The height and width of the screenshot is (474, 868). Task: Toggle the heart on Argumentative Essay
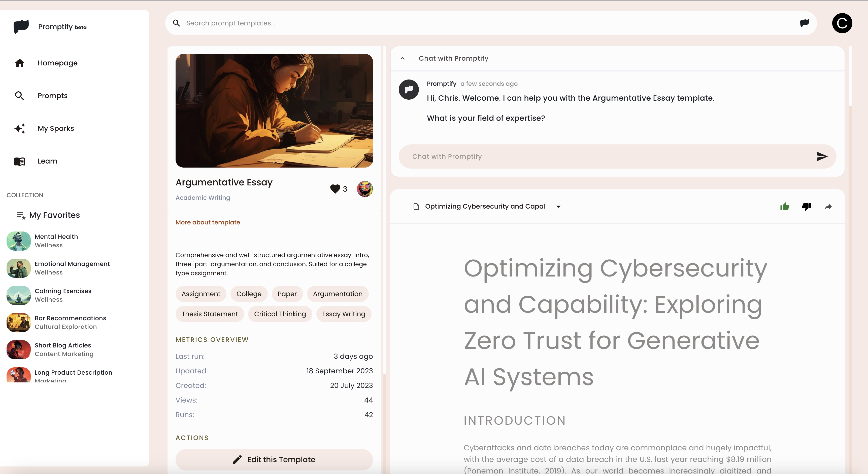point(335,189)
